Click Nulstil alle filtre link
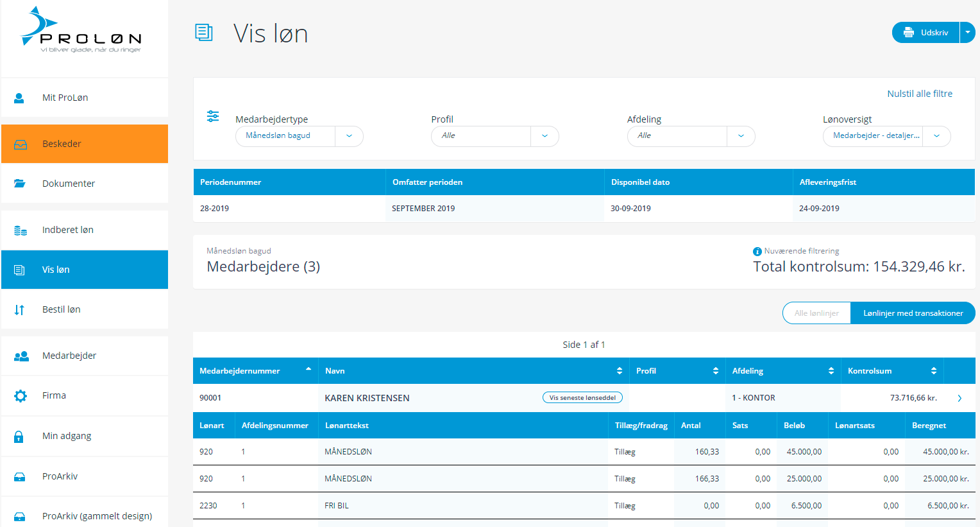Viewport: 980px width, 527px height. 919,94
